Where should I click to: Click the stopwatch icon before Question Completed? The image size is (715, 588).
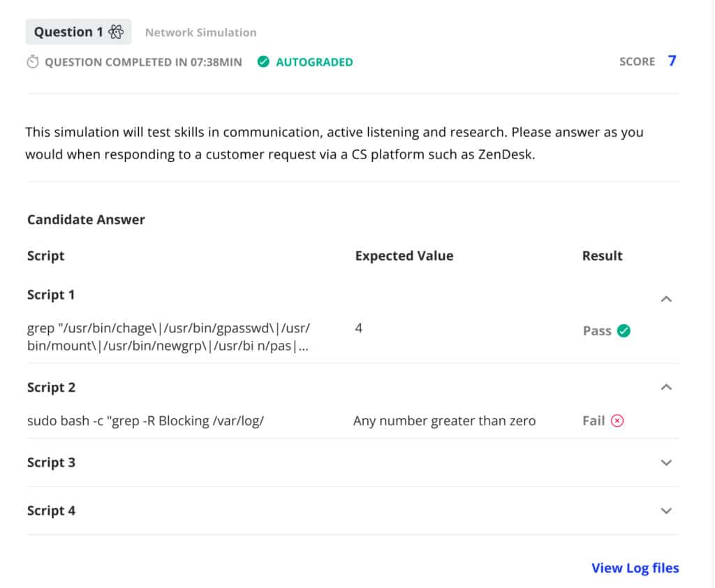coord(33,61)
